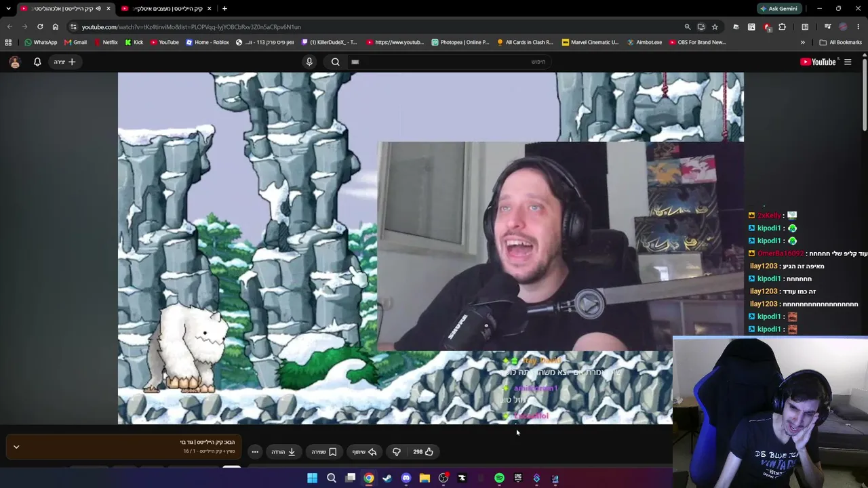Show more bookmarks with the double chevron
The width and height of the screenshot is (868, 488).
coord(803,42)
